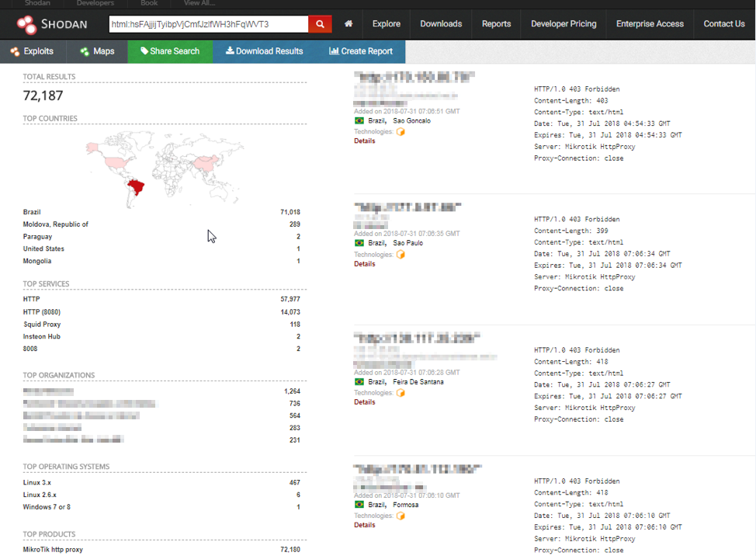Click technology icon under Sao Goncalo result
756x556 pixels.
pyautogui.click(x=401, y=132)
